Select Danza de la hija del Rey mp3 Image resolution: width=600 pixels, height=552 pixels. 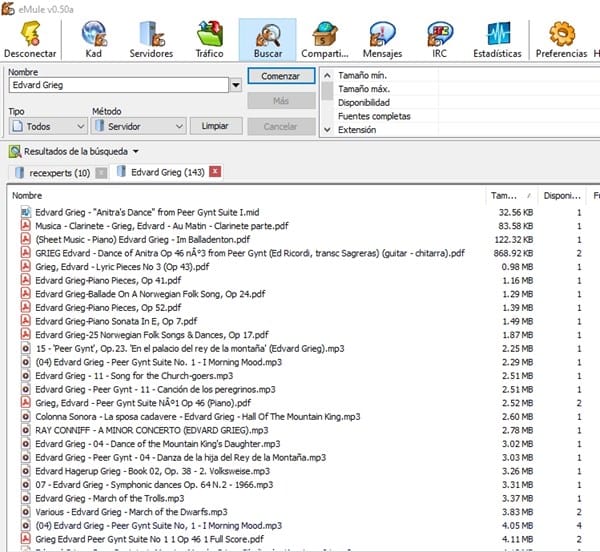(181, 458)
